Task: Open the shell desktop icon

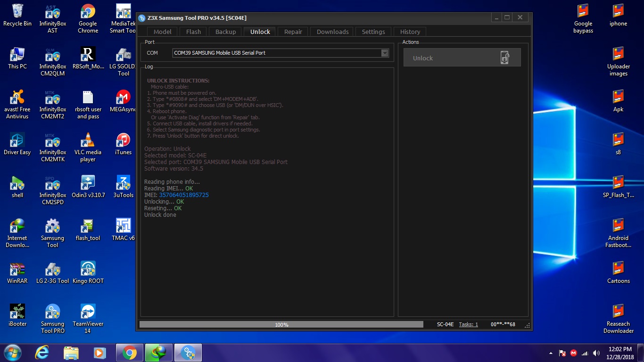Action: click(x=17, y=187)
